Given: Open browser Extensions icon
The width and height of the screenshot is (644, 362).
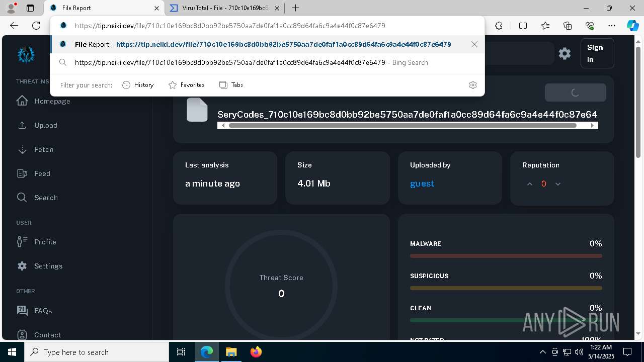Looking at the screenshot, I should pos(499,26).
